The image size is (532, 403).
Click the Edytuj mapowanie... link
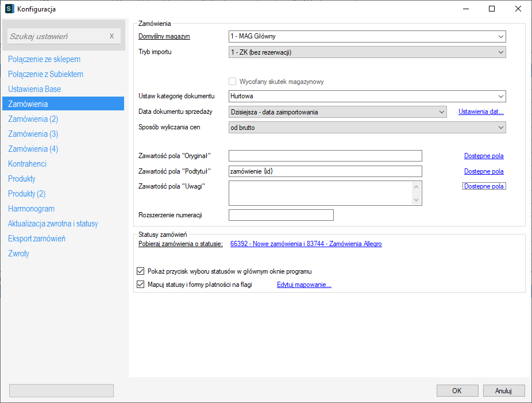coord(304,285)
